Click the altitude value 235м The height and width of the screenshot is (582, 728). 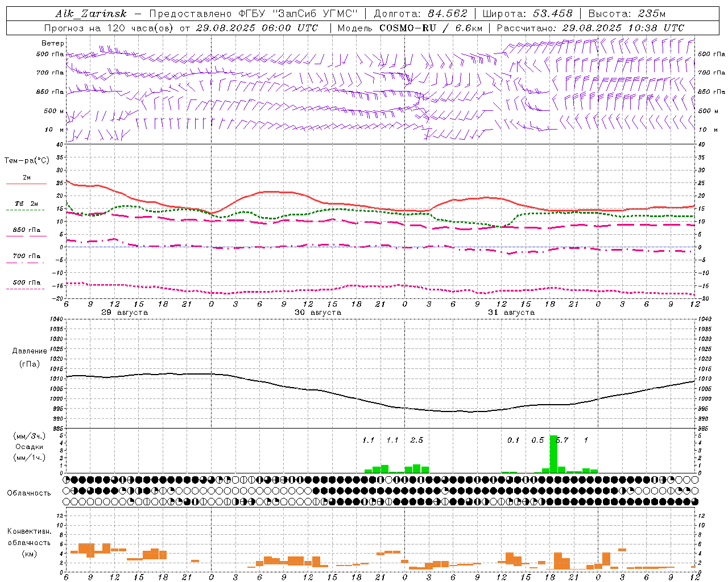652,14
